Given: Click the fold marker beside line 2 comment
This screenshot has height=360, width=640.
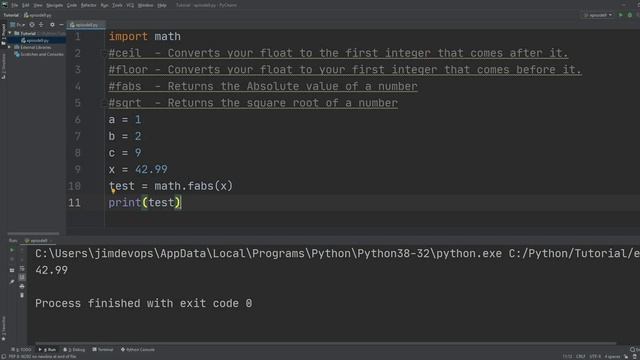Looking at the screenshot, I should (x=103, y=53).
